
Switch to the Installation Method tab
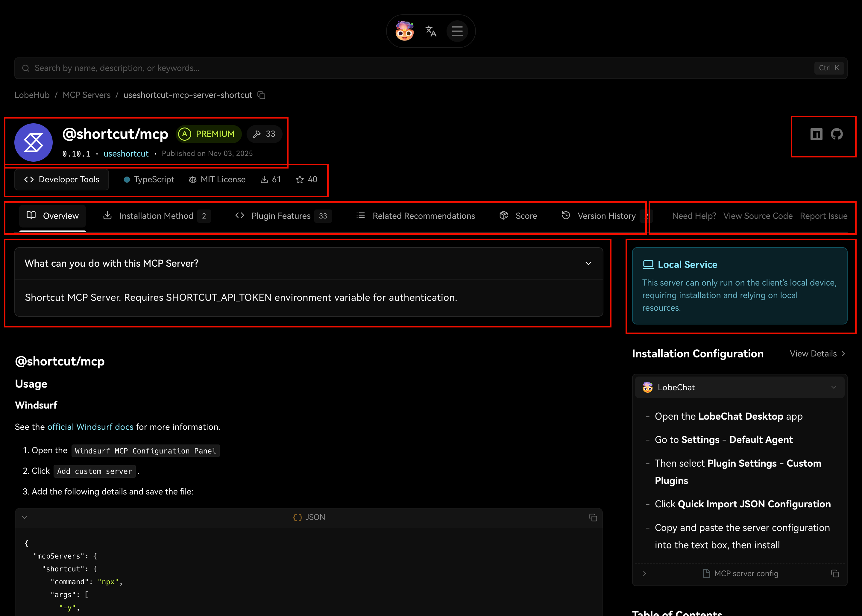pos(156,216)
